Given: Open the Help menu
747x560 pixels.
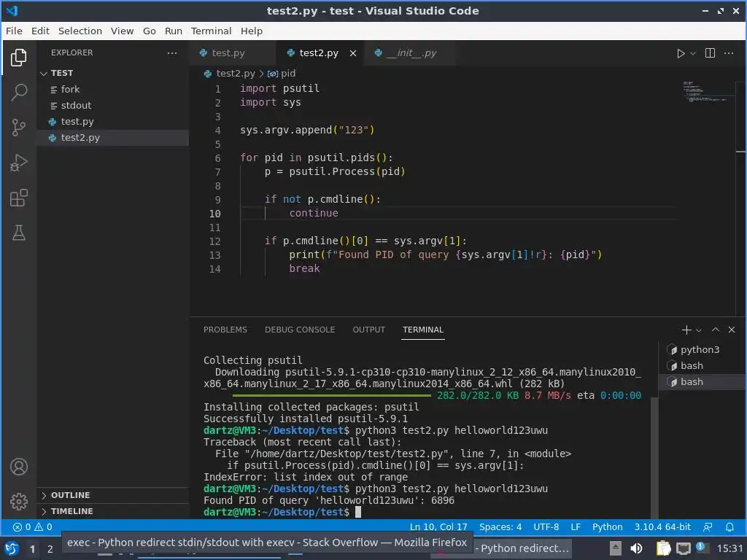Looking at the screenshot, I should pos(252,31).
